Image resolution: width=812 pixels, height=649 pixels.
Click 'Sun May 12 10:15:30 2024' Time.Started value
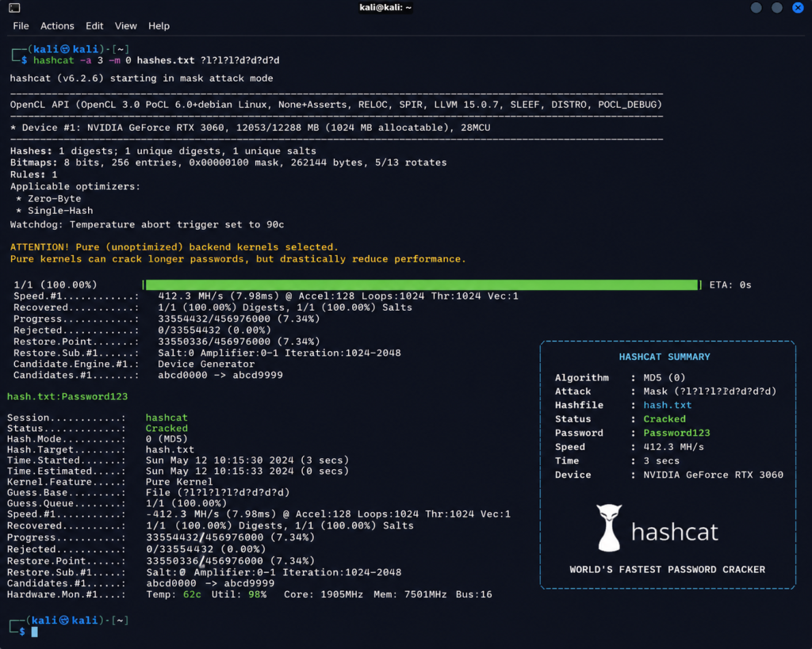click(x=220, y=460)
